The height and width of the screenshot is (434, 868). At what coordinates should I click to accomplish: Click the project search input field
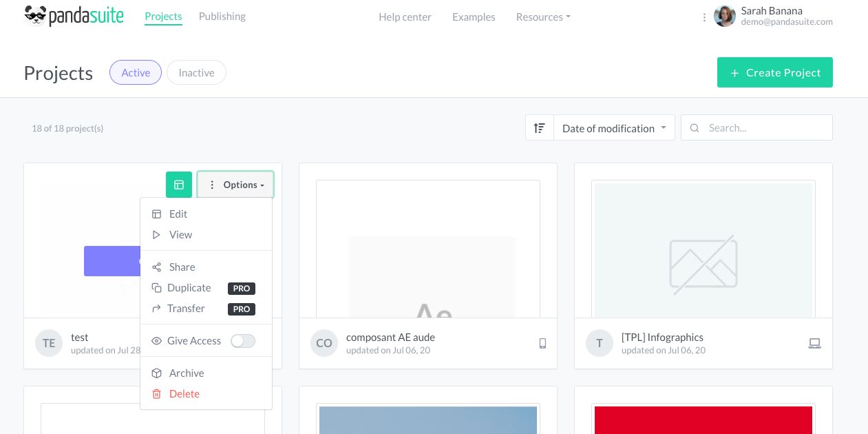tap(764, 128)
